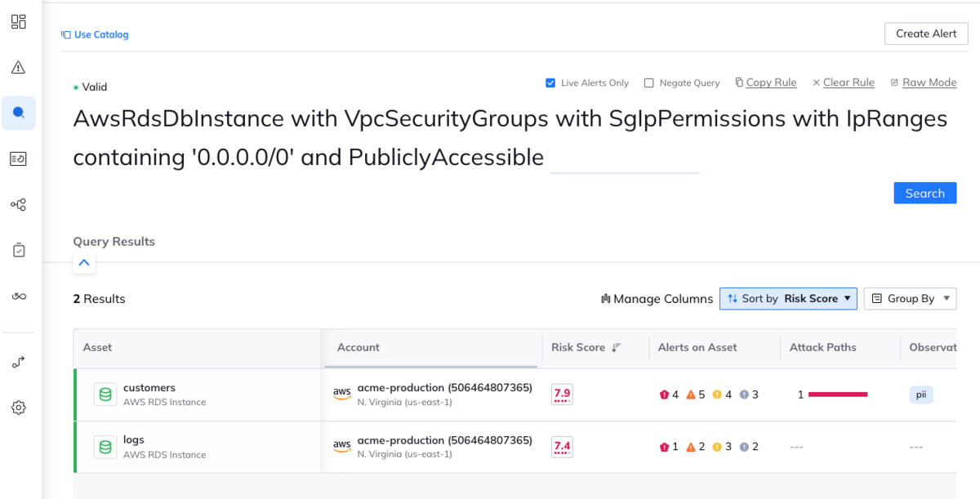This screenshot has width=980, height=499.
Task: Collapse the Query Results section chevron
Action: 84,263
